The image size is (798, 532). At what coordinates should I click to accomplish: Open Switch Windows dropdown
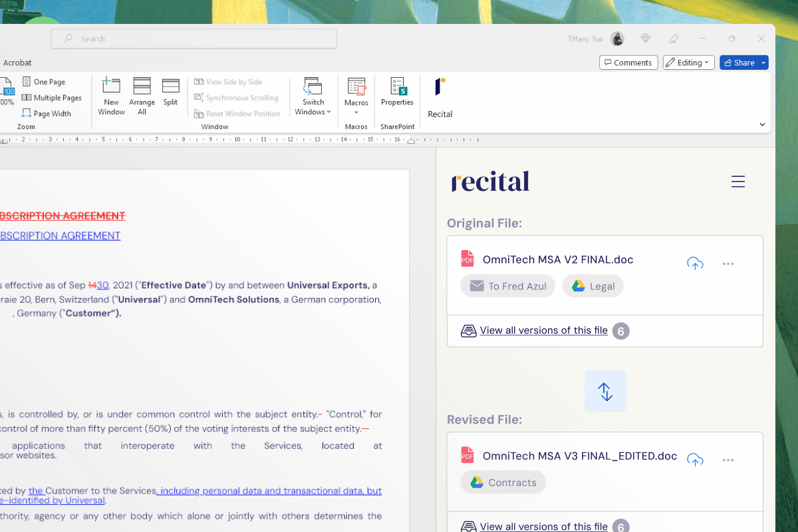(x=313, y=96)
